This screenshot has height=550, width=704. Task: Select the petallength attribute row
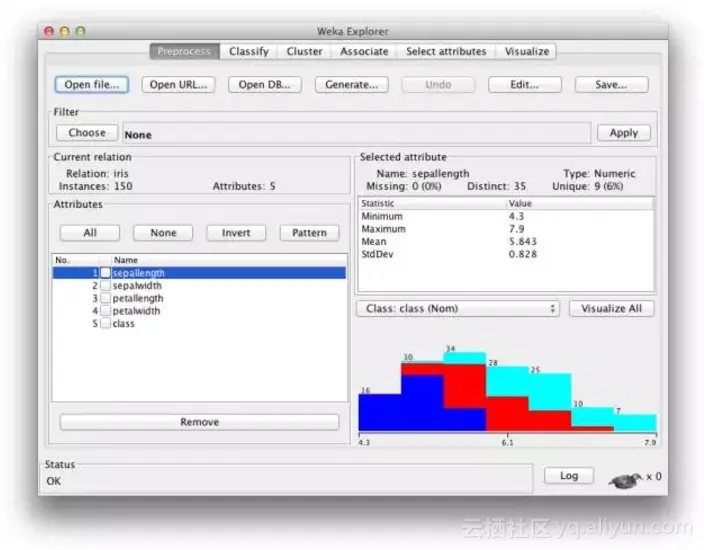(x=199, y=298)
